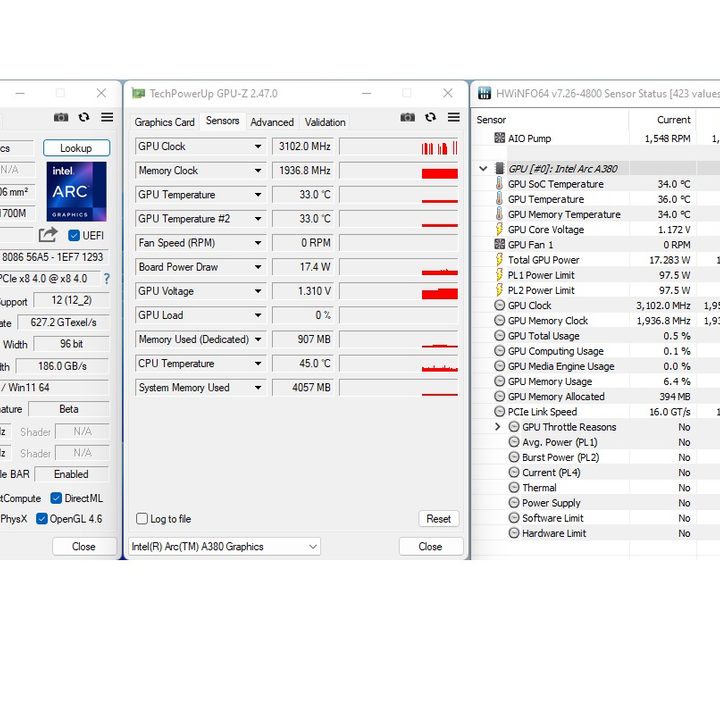
Task: Click the 907 MB Memory Used value field
Action: click(x=303, y=339)
